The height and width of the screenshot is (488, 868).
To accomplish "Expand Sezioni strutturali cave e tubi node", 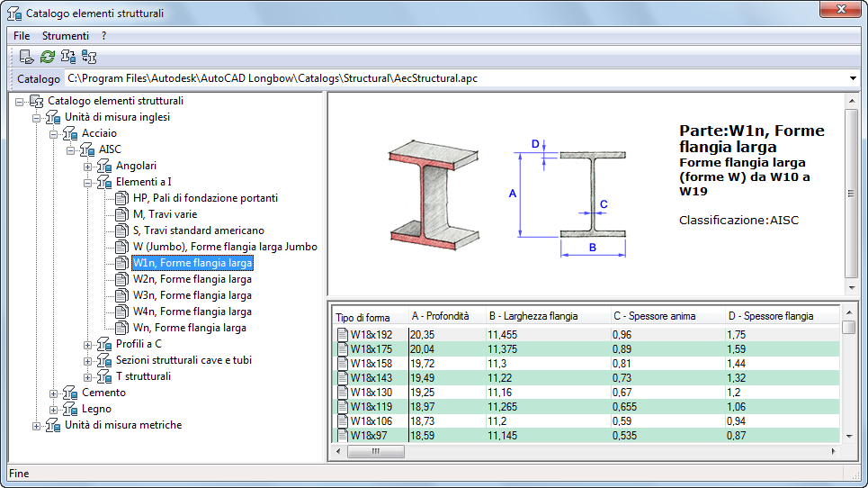I will (x=87, y=361).
